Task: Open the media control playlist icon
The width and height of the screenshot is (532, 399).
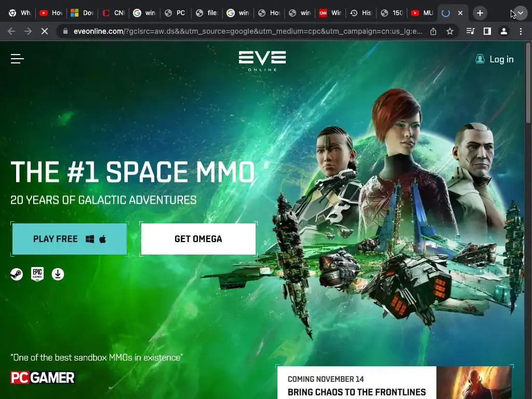Action: (470, 31)
